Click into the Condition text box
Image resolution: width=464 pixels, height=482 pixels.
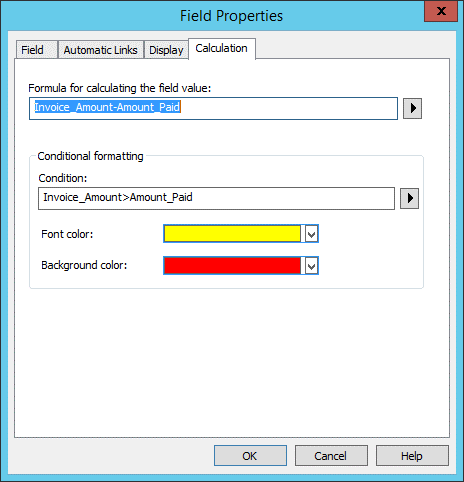tap(216, 198)
